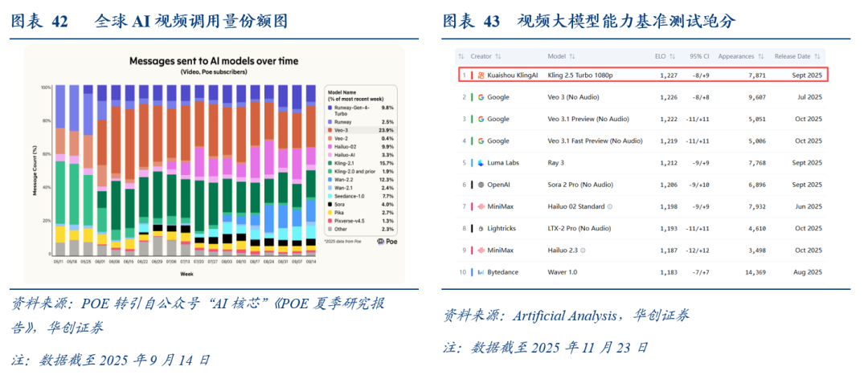This screenshot has height=383, width=868.
Task: Click the Kuaishou KlingAI logo icon
Action: pos(481,75)
